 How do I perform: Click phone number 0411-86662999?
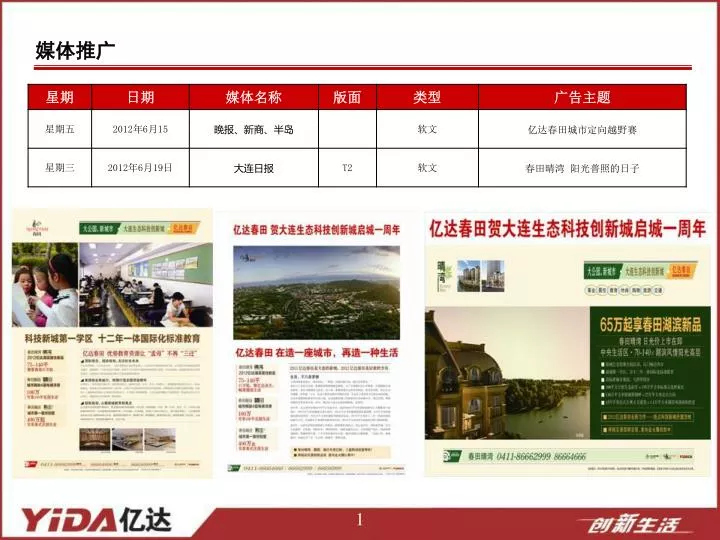tap(523, 456)
